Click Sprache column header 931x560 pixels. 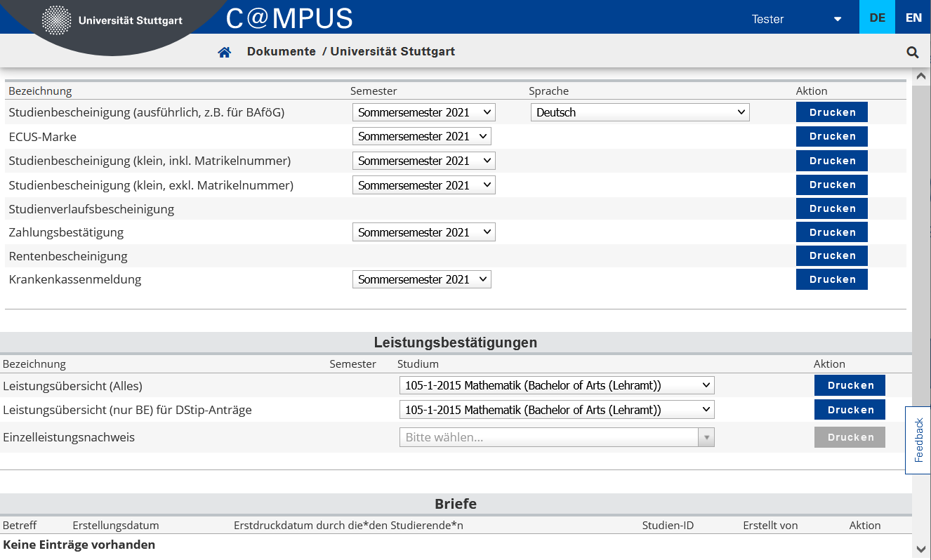(x=548, y=91)
